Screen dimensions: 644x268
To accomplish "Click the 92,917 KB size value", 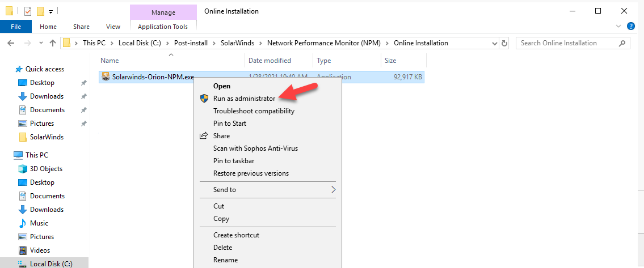I will 407,76.
